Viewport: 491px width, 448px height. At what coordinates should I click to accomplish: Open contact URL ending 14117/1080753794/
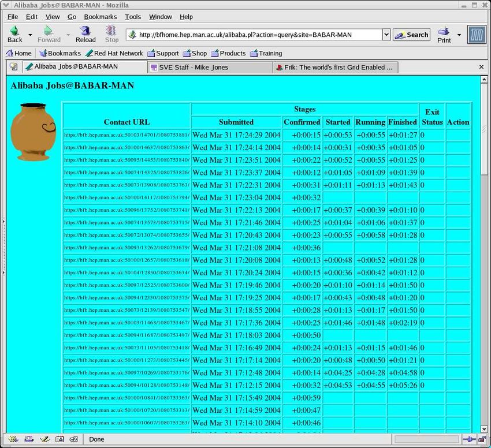coord(127,197)
